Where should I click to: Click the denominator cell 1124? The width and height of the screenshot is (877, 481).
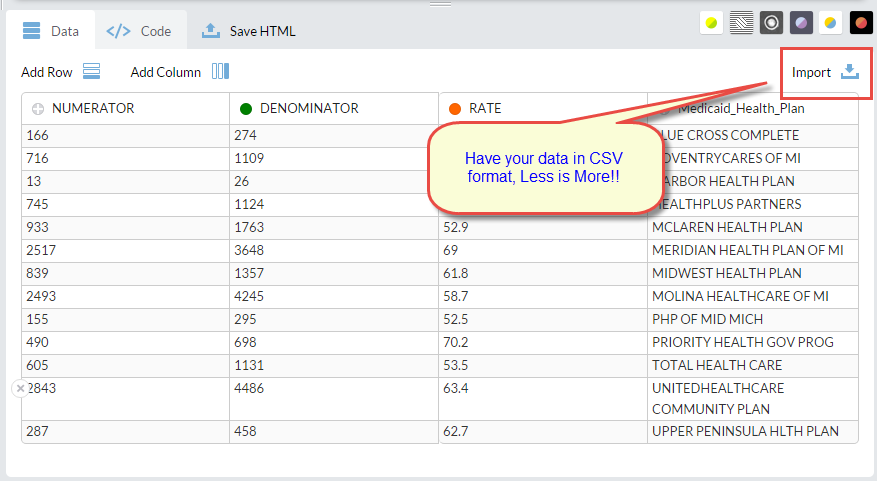pos(334,205)
